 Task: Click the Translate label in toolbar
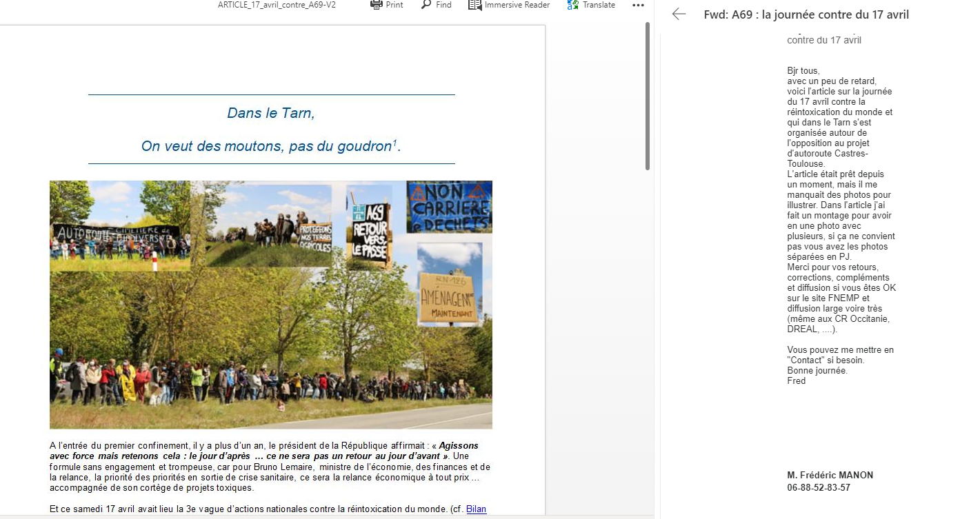pos(599,5)
